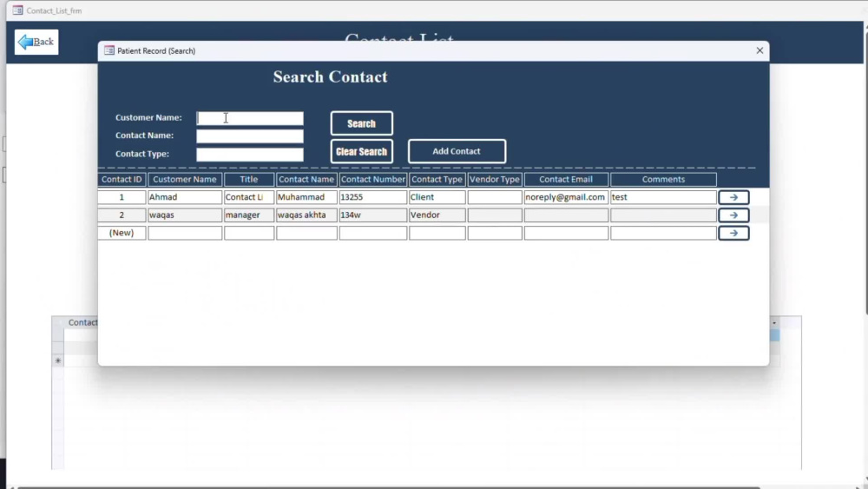Click the Add Contact button

pyautogui.click(x=457, y=151)
